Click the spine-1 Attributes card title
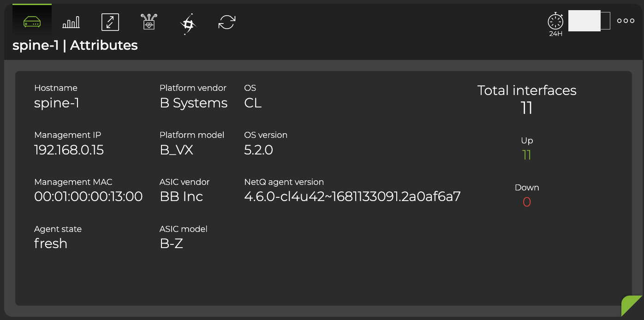Image resolution: width=644 pixels, height=320 pixels. tap(75, 45)
